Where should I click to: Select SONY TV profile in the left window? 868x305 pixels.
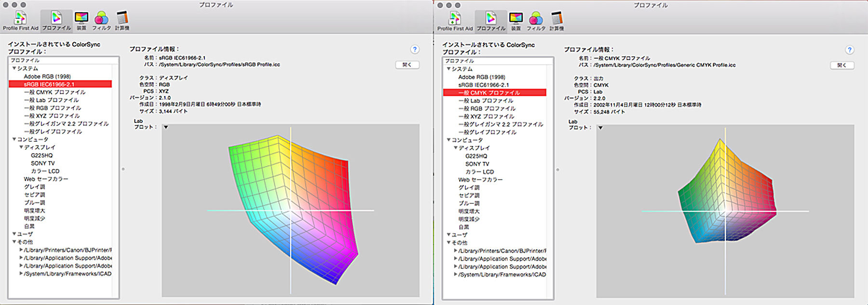(x=43, y=163)
